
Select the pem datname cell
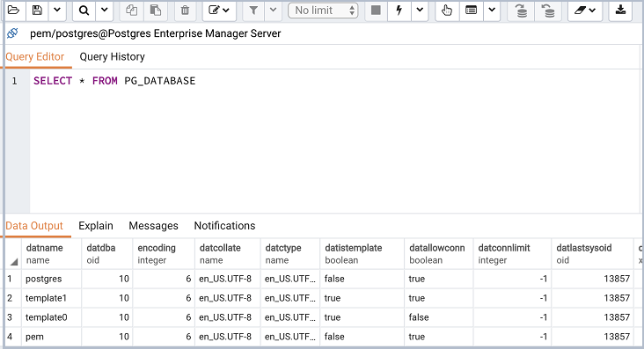point(51,337)
